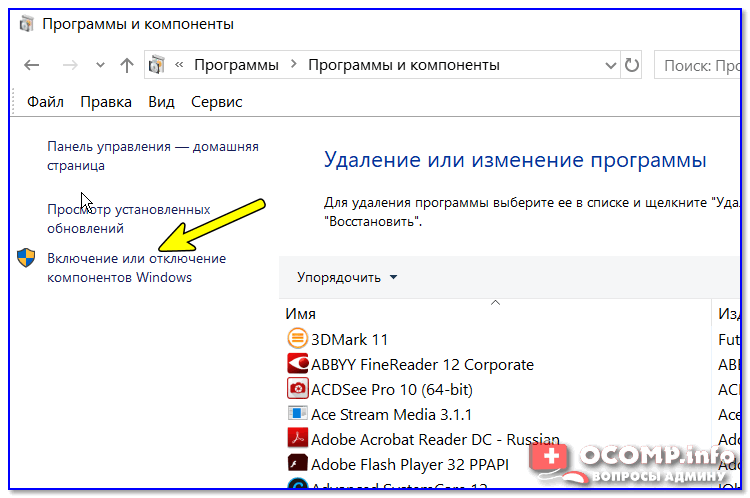Go back with the left arrow button
The height and width of the screenshot is (498, 750).
(32, 65)
